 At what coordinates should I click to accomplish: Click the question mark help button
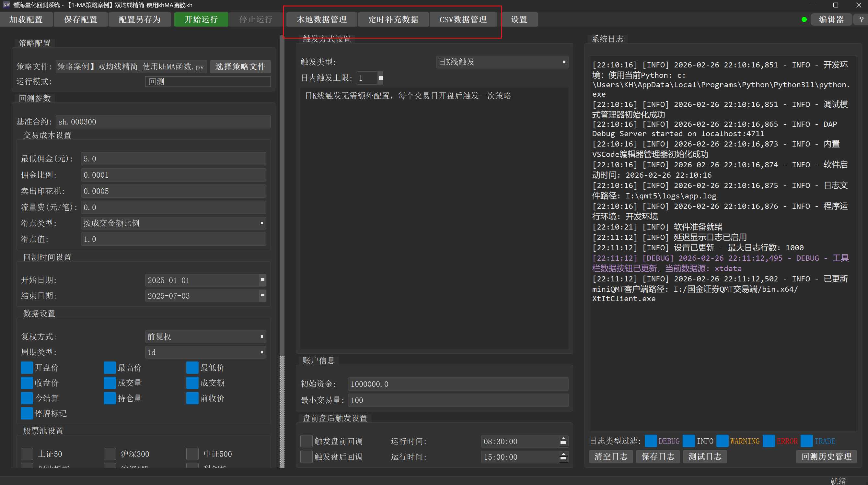[861, 19]
